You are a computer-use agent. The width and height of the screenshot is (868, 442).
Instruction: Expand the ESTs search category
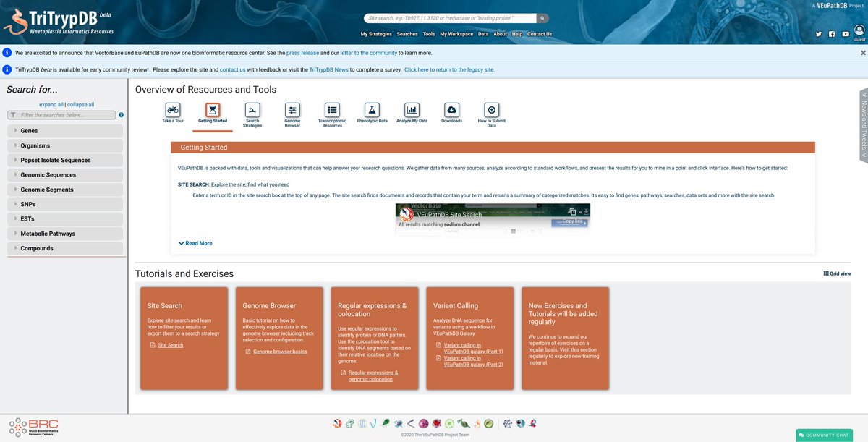pos(65,218)
